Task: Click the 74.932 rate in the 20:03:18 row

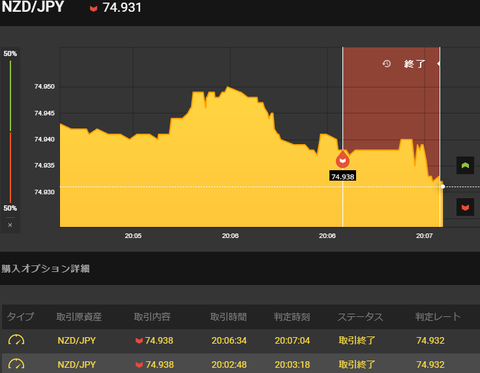Action: [430, 365]
